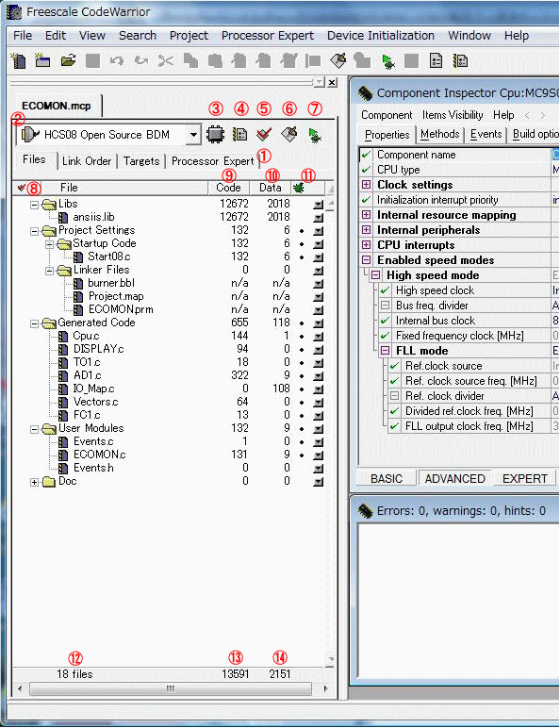Toggle the debug dot for IO_Map.c
The width and height of the screenshot is (560, 728).
tap(302, 389)
